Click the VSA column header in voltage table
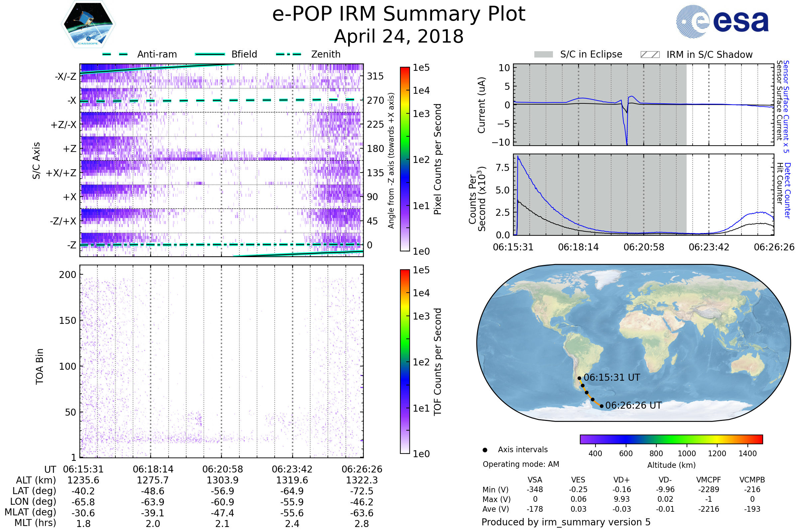Image resolution: width=798 pixels, height=532 pixels. 535,480
